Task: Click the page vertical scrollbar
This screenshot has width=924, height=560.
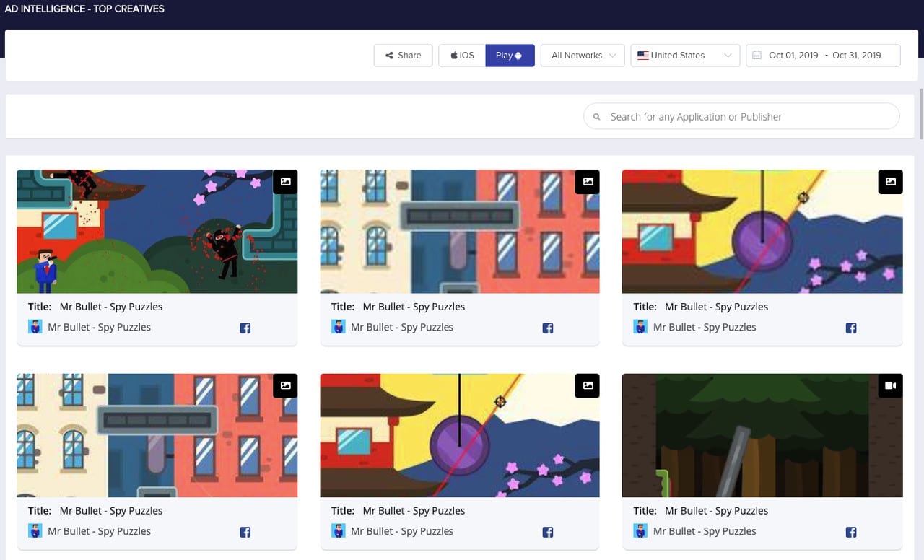Action: (x=920, y=114)
